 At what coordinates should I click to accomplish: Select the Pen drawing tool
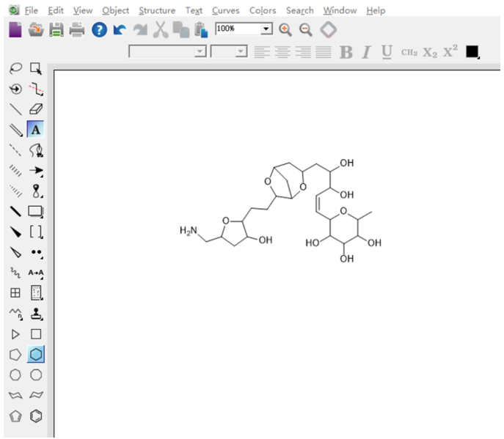[x=36, y=150]
